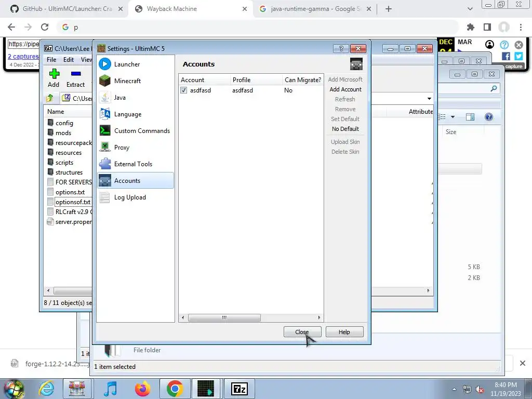Switch to java-runtime-gamma Google tab
Image resolution: width=532 pixels, height=399 pixels.
314,9
